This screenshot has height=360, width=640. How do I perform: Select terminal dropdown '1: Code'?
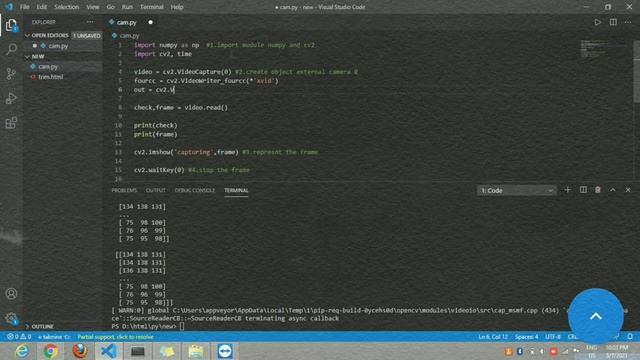[516, 190]
